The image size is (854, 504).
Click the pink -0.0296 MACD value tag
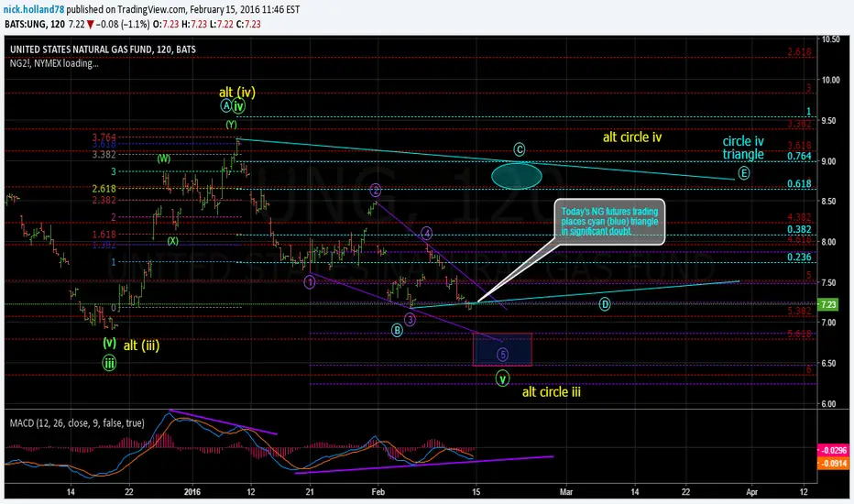tap(833, 450)
